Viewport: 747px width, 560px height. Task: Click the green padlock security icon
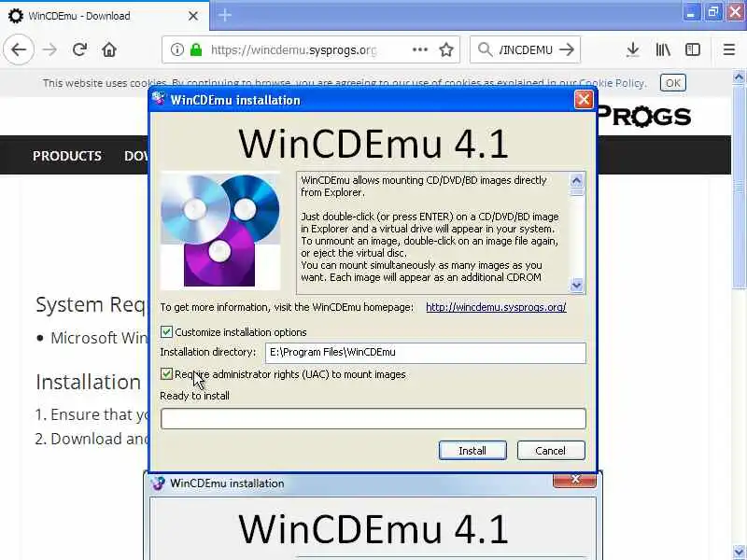(196, 49)
